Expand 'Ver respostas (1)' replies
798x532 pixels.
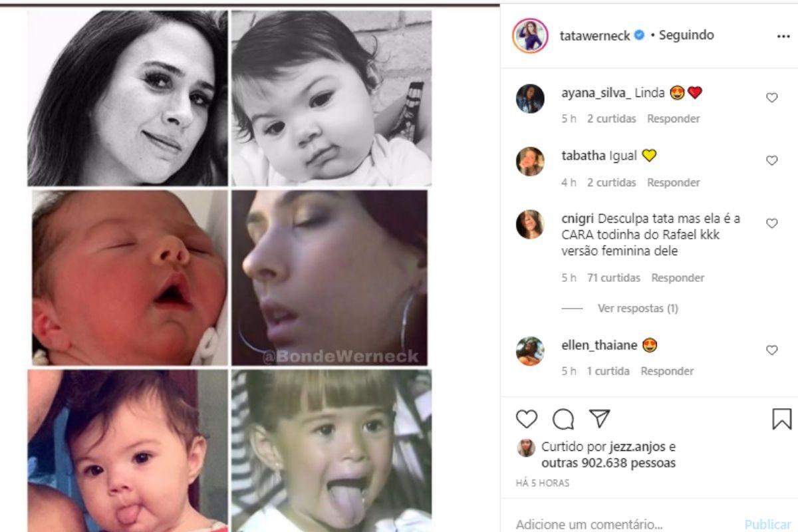coord(637,308)
